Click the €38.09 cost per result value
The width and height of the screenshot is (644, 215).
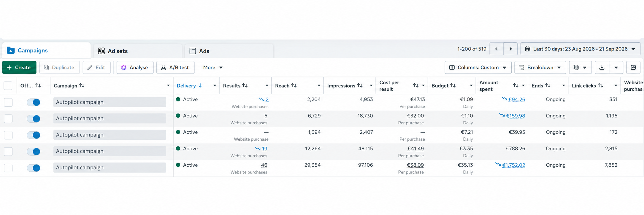(415, 165)
